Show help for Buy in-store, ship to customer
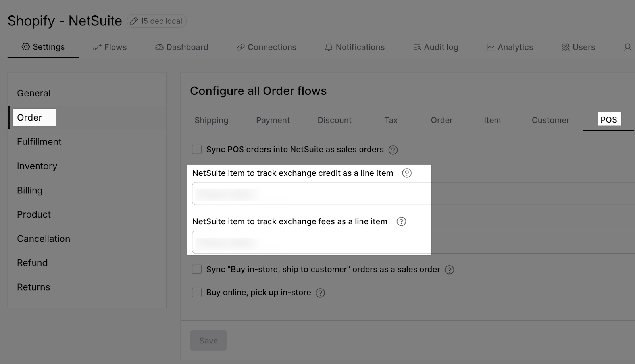Image resolution: width=635 pixels, height=364 pixels. coord(449,270)
